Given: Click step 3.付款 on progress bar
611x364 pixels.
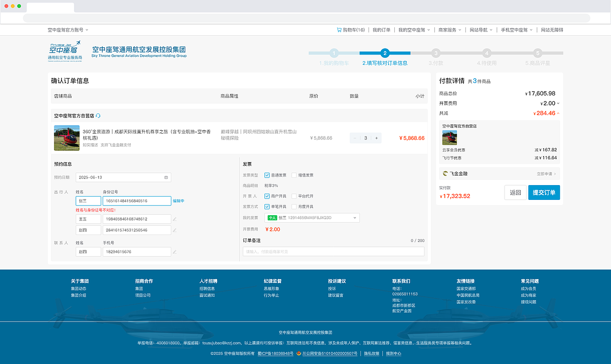Looking at the screenshot, I should coord(436,58).
